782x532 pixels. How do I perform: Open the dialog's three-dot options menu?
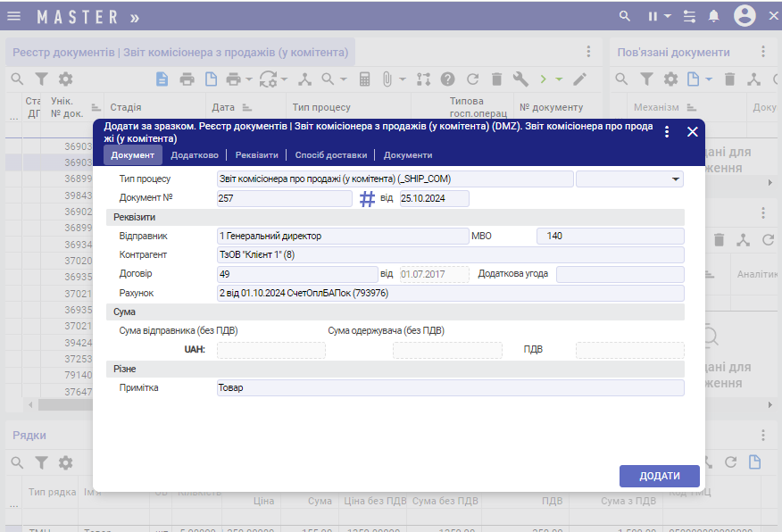coord(667,132)
